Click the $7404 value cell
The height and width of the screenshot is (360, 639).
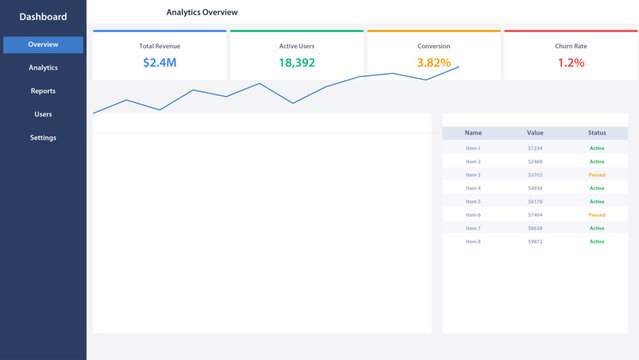(x=535, y=215)
